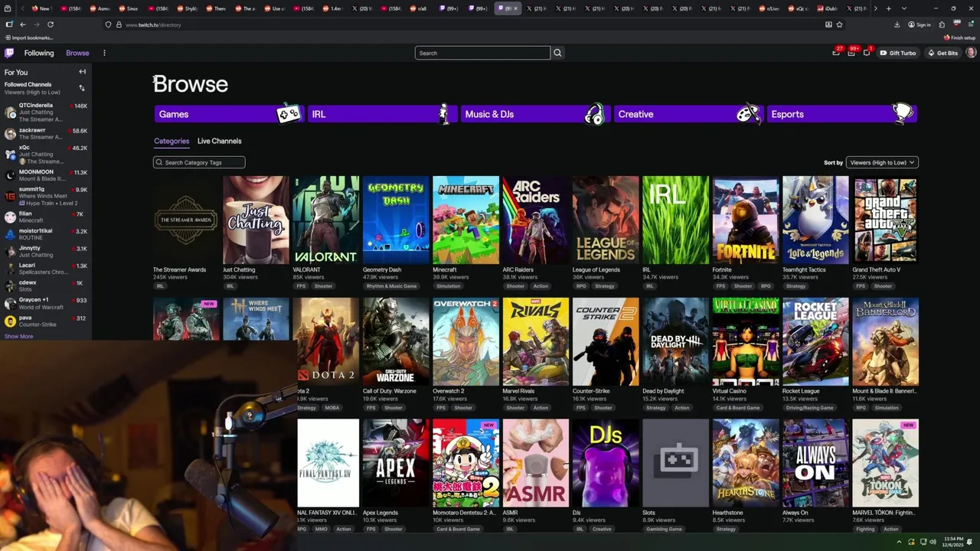Open the three-dot more menu beside Browse

tap(104, 53)
